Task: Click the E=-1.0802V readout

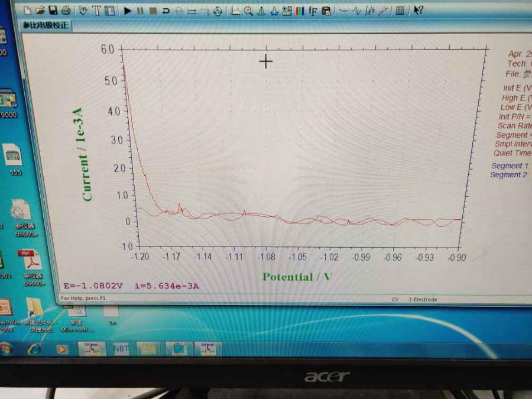Action: [93, 286]
